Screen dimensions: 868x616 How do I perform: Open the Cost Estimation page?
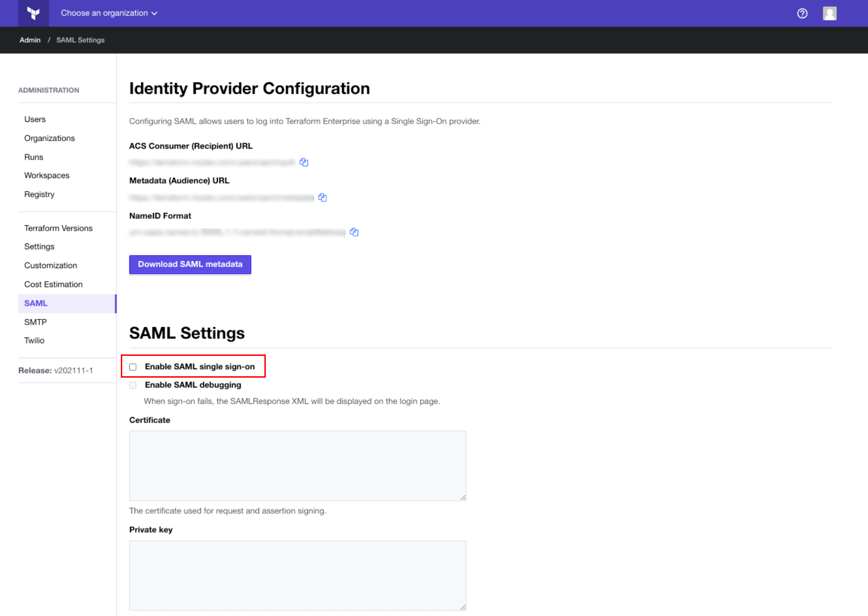(54, 284)
